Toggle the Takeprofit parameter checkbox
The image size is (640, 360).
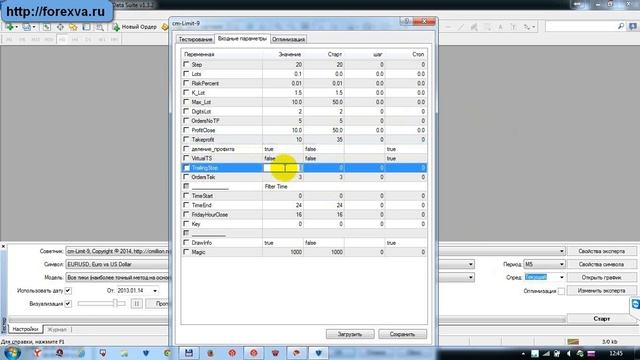(186, 139)
